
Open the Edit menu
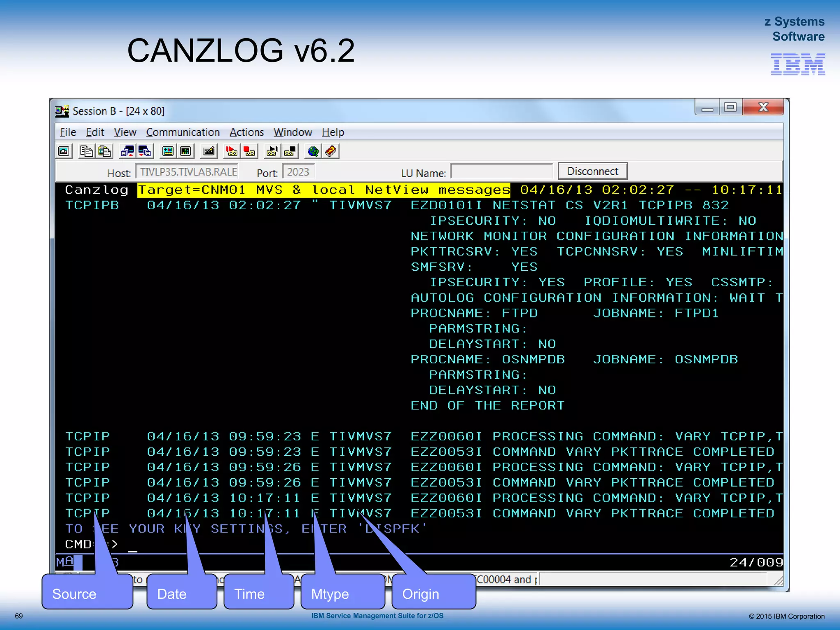click(95, 132)
